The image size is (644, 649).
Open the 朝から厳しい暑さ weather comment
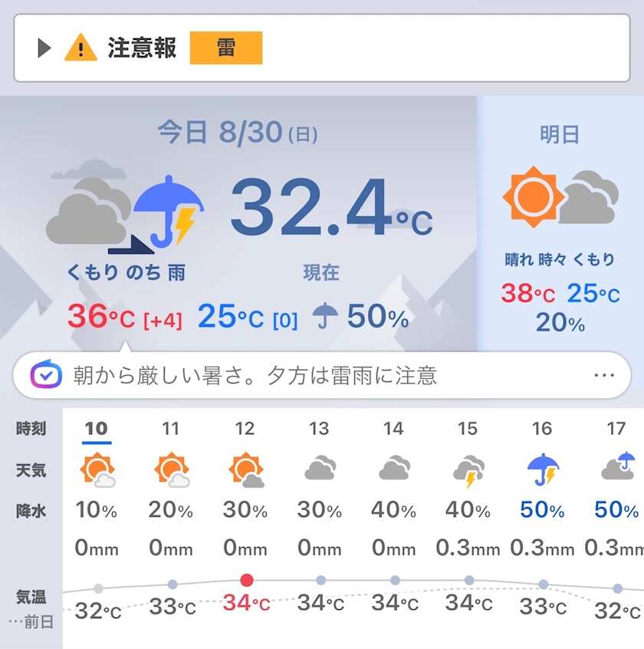tap(255, 375)
